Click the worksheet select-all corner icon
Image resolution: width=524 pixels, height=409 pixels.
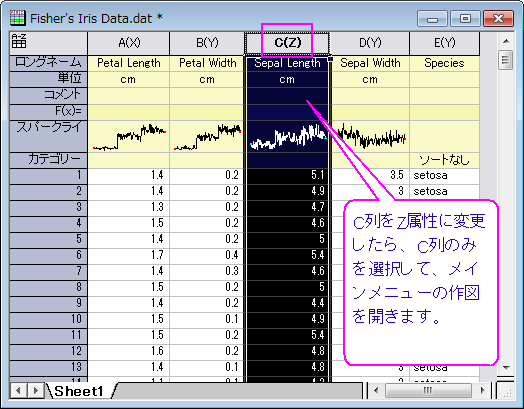pos(19,41)
